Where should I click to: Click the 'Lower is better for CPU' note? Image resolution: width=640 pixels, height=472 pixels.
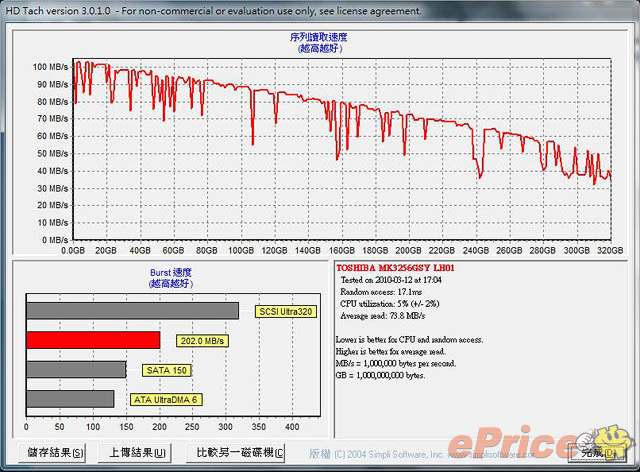[x=409, y=340]
